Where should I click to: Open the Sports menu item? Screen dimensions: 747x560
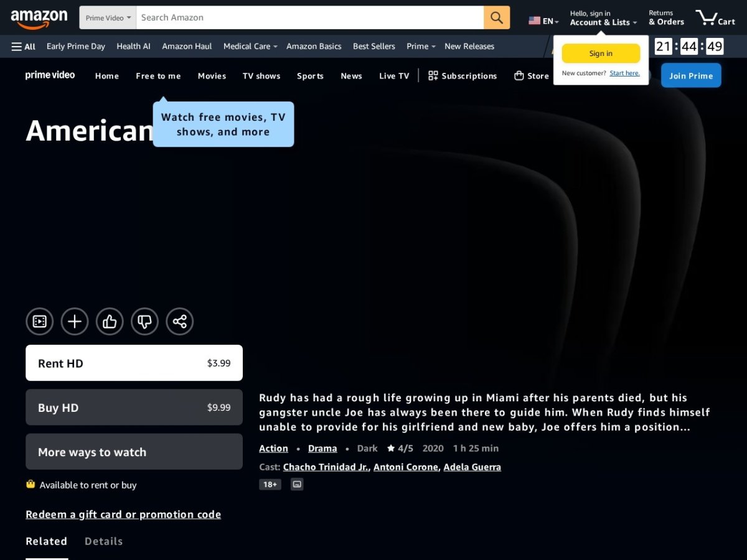310,76
